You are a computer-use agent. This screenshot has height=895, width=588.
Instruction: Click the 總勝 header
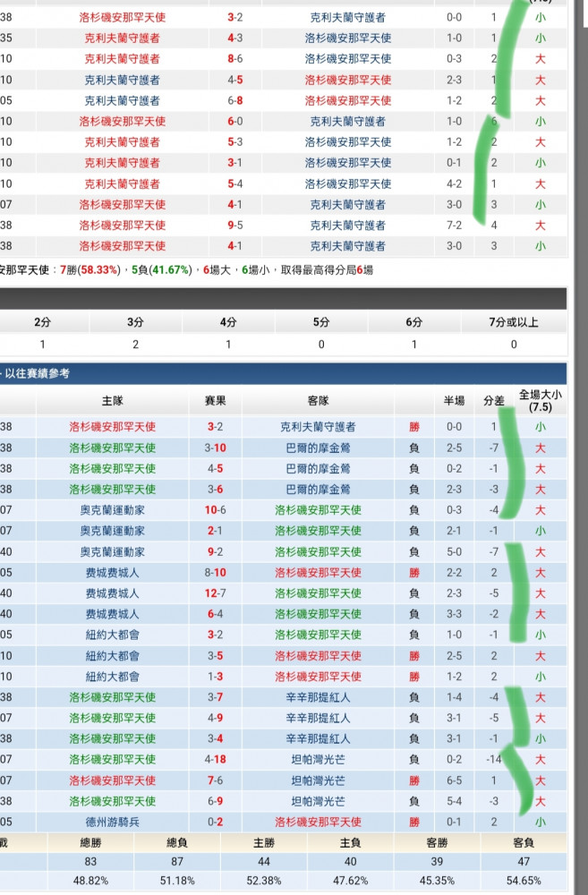[x=90, y=842]
